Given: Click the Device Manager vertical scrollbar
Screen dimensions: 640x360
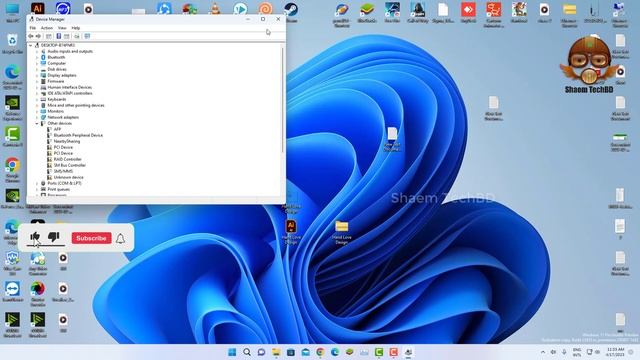Looking at the screenshot, I should click(x=282, y=100).
